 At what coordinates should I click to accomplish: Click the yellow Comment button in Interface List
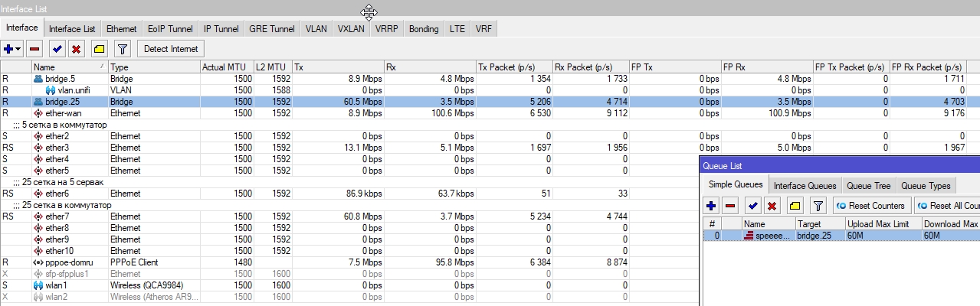(99, 49)
